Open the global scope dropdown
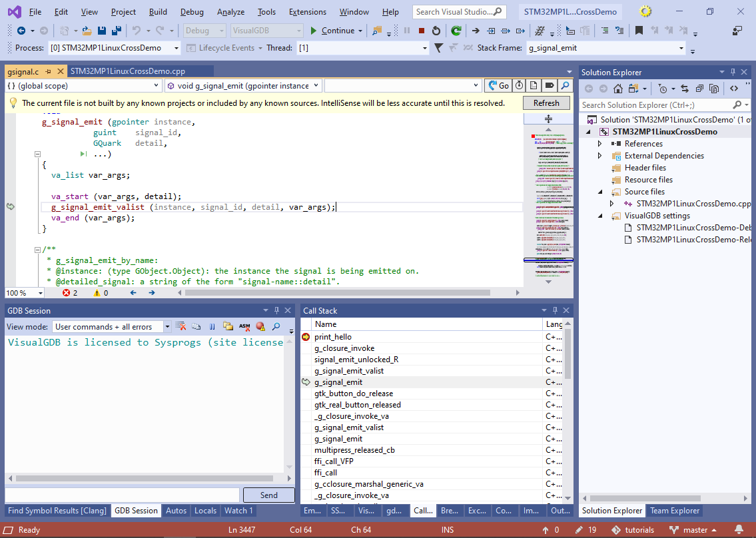This screenshot has width=756, height=538. pyautogui.click(x=157, y=86)
